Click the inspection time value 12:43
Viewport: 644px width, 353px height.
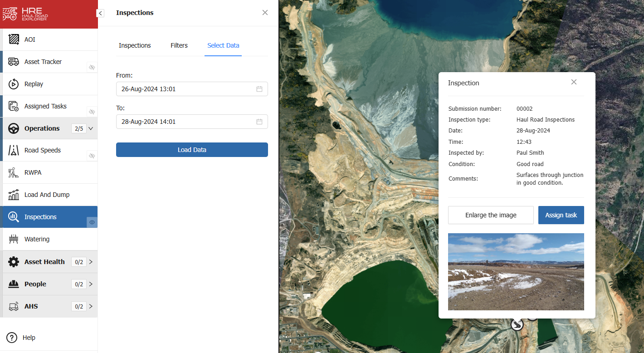pyautogui.click(x=524, y=142)
